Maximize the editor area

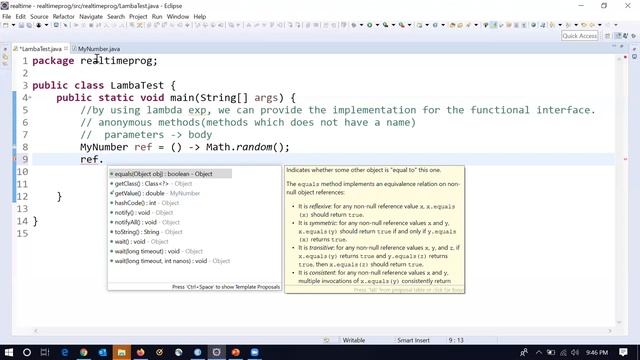[622, 47]
